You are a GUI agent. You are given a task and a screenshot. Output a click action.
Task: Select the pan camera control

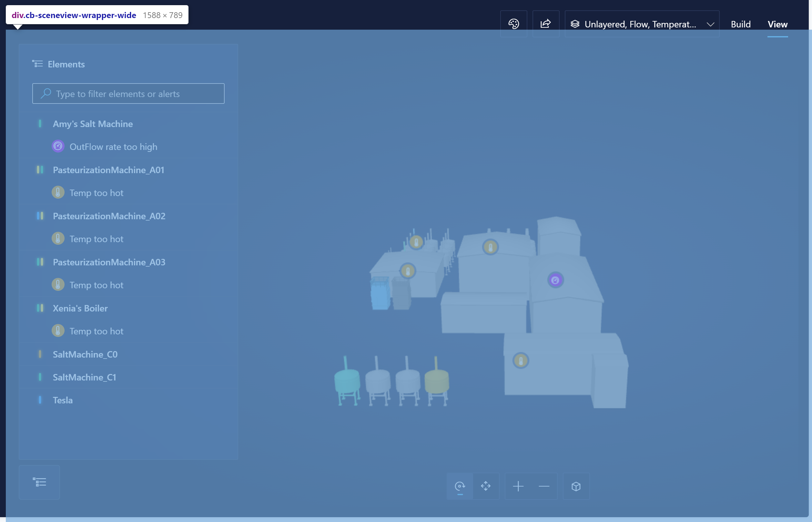point(486,486)
